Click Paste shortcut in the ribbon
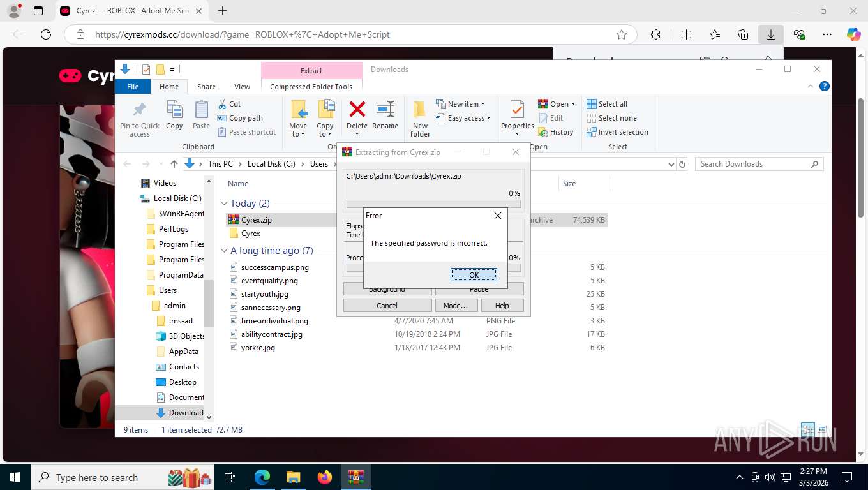The height and width of the screenshot is (490, 868). [246, 132]
